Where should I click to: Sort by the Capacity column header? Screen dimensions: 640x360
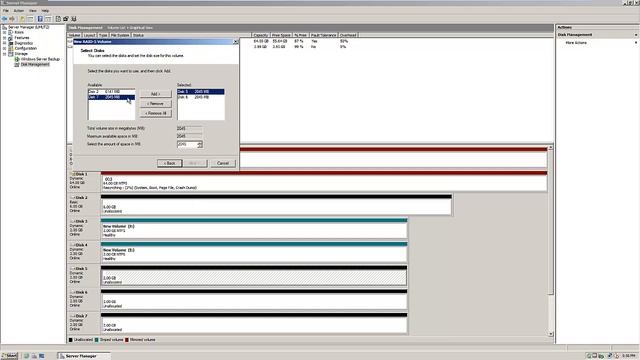click(260, 35)
